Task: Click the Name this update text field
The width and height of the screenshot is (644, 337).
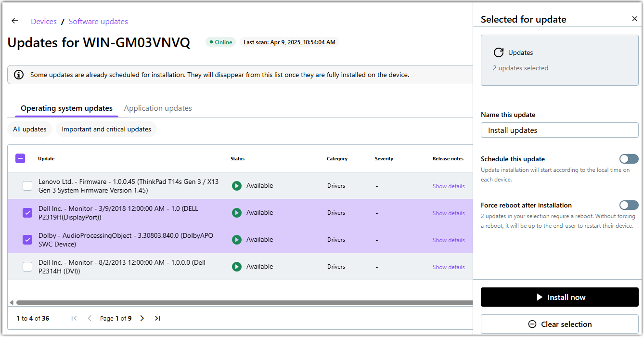Action: [x=559, y=130]
